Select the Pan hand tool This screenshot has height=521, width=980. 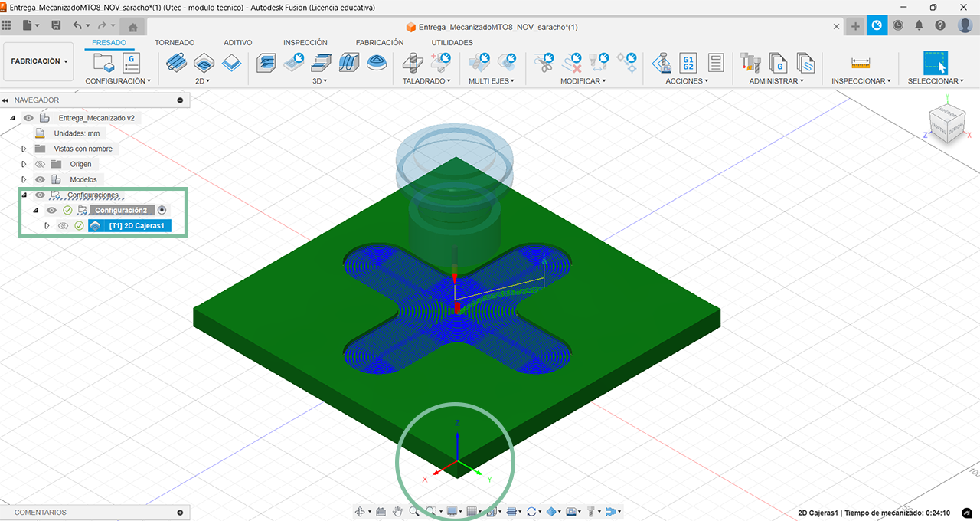[x=397, y=511]
